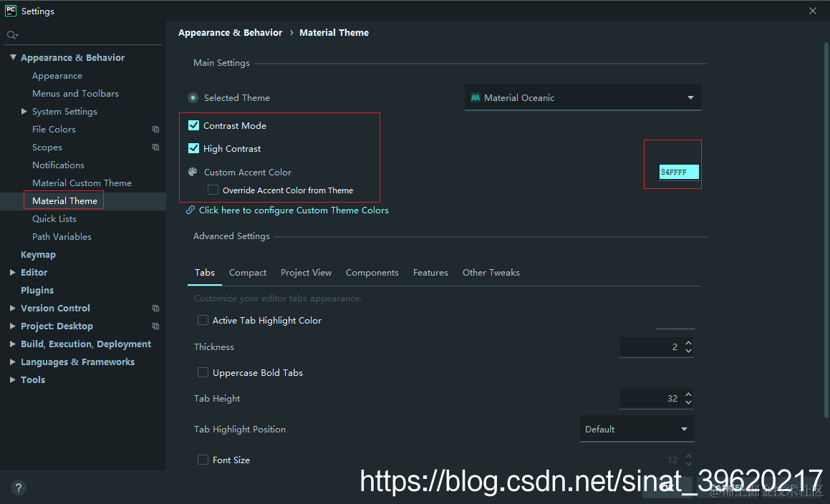Screen dimensions: 830x504
Task: Open the Quick Lists page
Action: pyautogui.click(x=54, y=218)
